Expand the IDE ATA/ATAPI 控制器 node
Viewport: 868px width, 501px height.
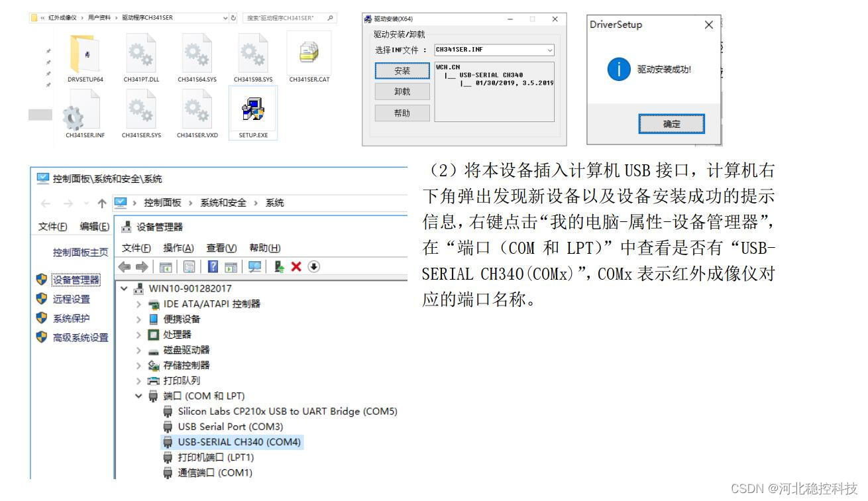coord(138,304)
